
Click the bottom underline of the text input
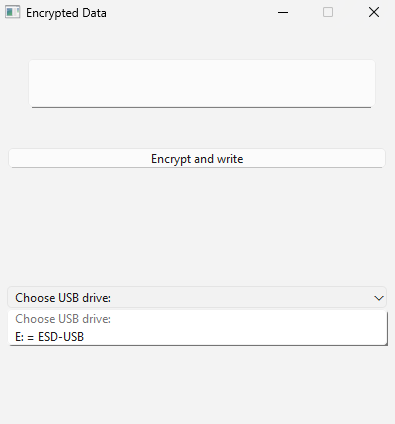coord(202,107)
